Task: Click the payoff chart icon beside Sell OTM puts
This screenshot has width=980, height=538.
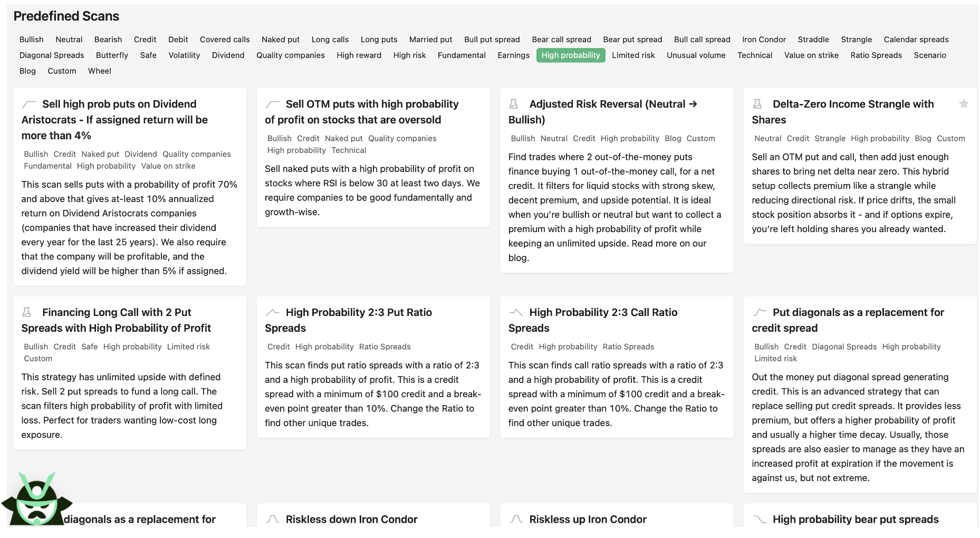Action: pyautogui.click(x=272, y=104)
